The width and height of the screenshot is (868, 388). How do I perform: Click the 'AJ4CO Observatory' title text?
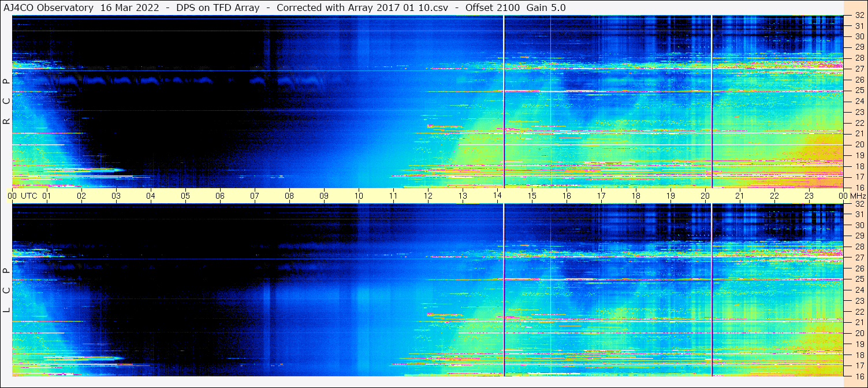49,8
